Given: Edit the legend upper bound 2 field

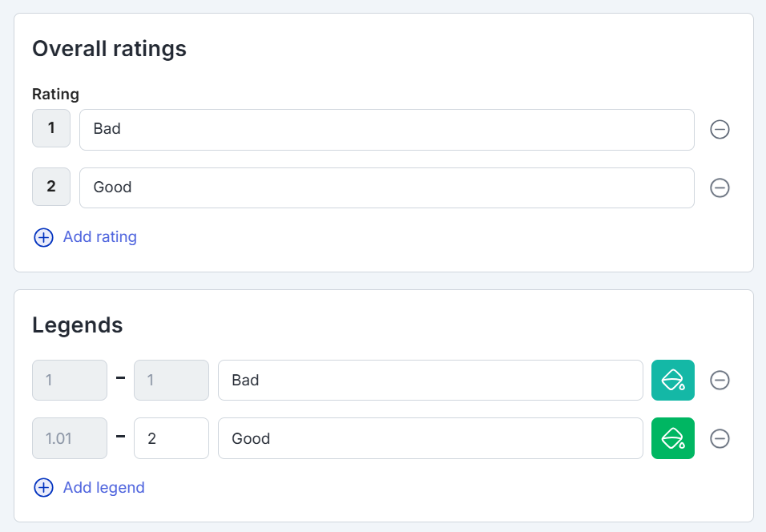Looking at the screenshot, I should coord(171,438).
